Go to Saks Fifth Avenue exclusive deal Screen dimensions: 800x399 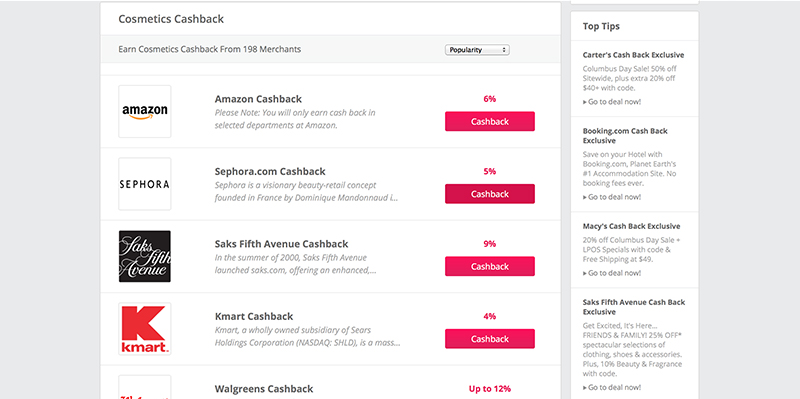point(612,387)
